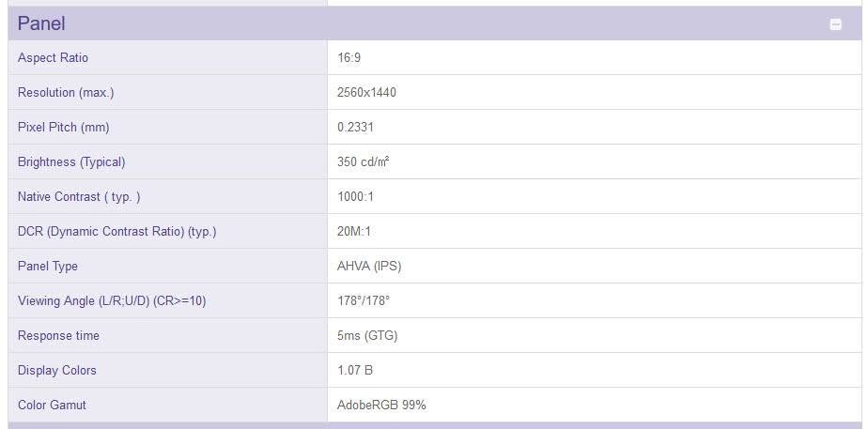
Task: Click the Panel section header title
Action: [41, 23]
